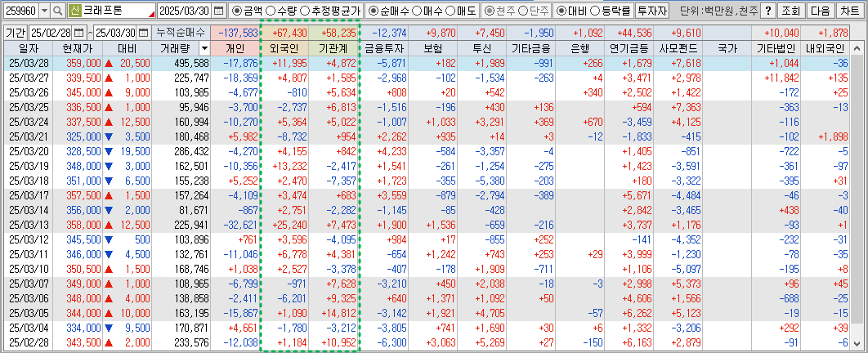Open the 차트 chart button
The width and height of the screenshot is (868, 353).
(850, 11)
